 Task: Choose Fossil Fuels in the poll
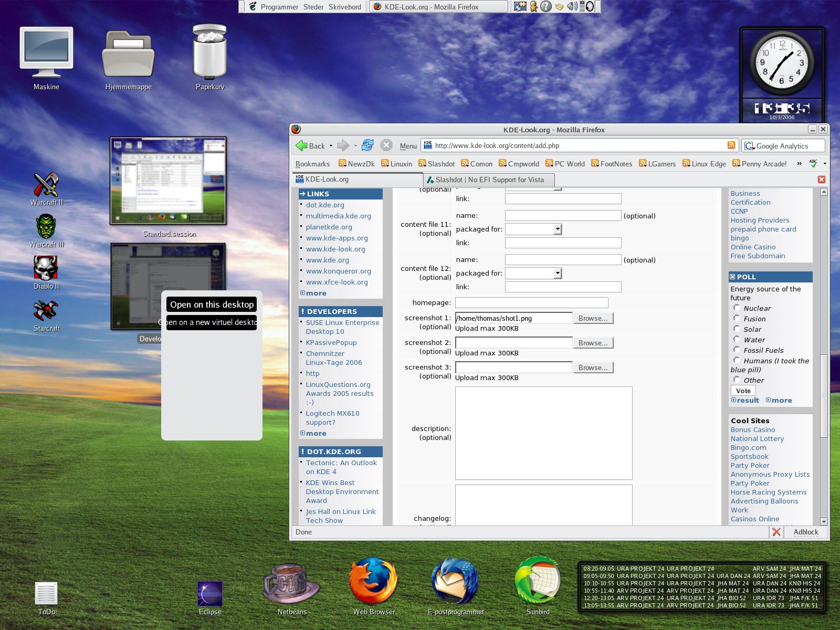coord(737,350)
